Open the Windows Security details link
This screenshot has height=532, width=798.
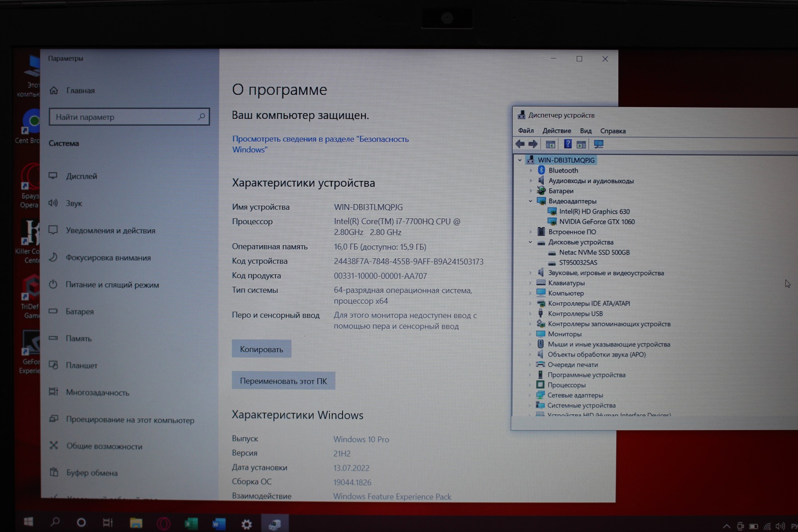tap(320, 144)
